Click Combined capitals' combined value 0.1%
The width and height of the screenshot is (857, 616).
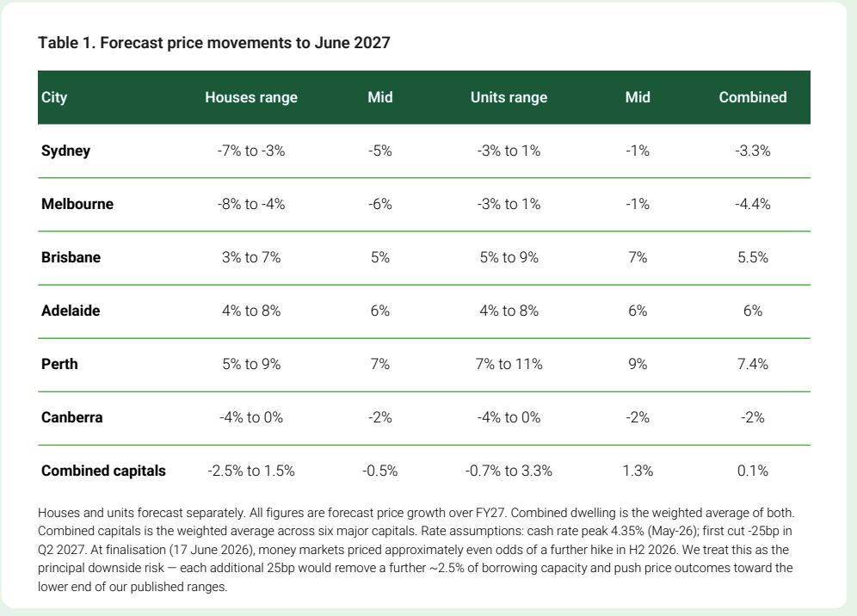753,471
